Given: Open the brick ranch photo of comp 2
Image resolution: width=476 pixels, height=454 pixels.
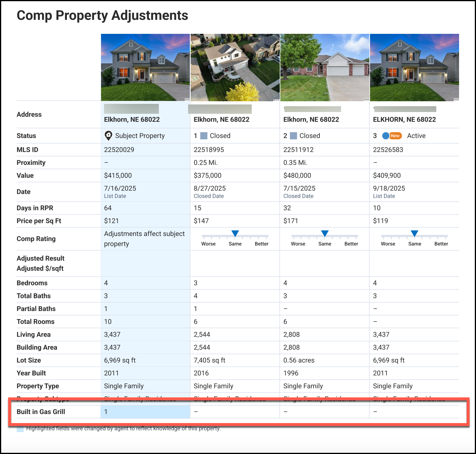Looking at the screenshot, I should pyautogui.click(x=325, y=67).
